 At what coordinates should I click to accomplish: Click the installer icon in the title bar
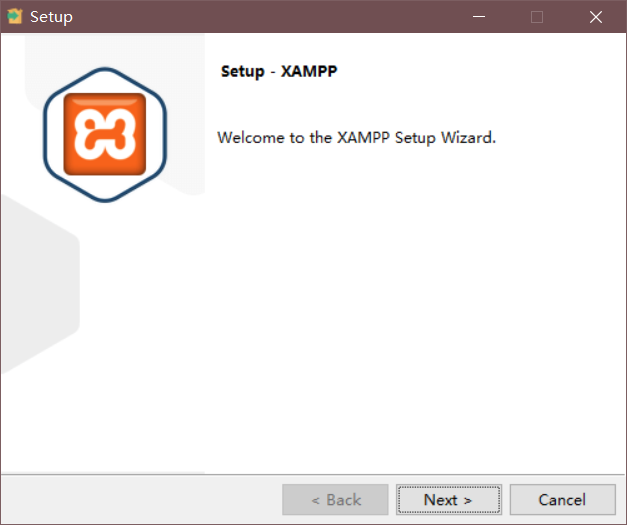15,17
